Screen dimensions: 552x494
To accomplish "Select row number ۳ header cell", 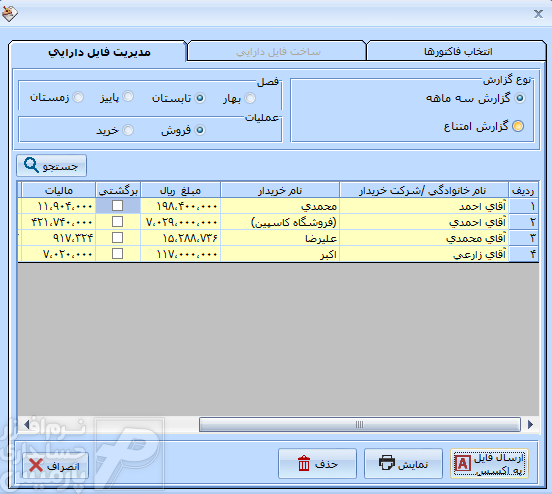I will tap(523, 238).
